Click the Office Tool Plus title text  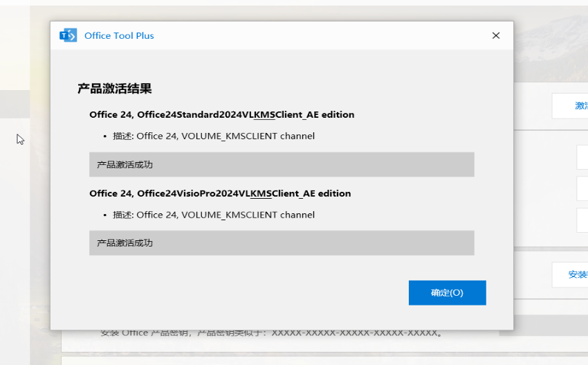[x=119, y=36]
